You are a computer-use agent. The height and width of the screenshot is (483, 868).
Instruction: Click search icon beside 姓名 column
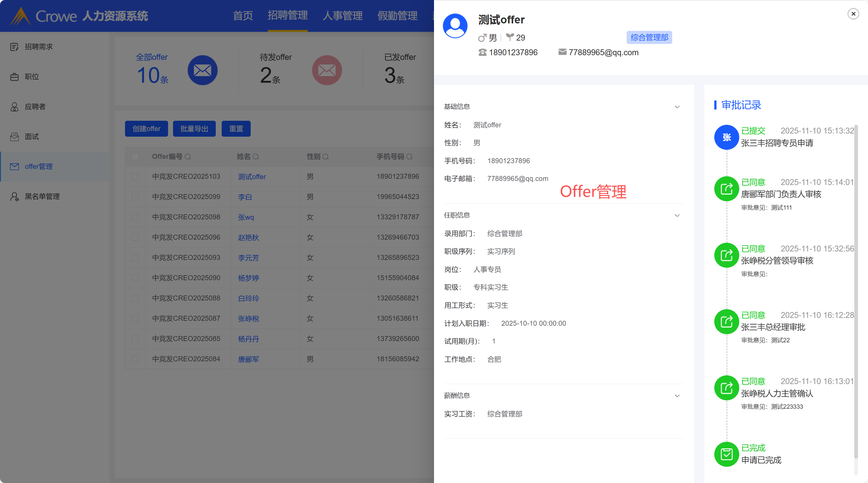256,157
